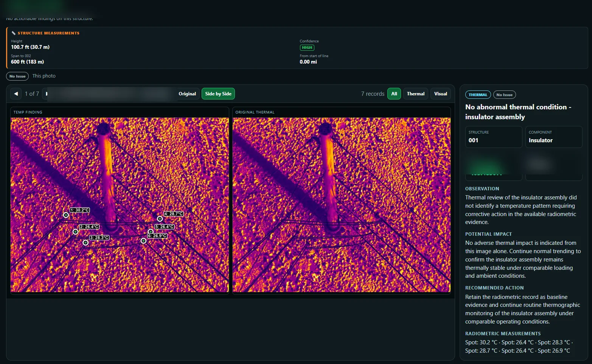Go to the next photo record

click(47, 94)
